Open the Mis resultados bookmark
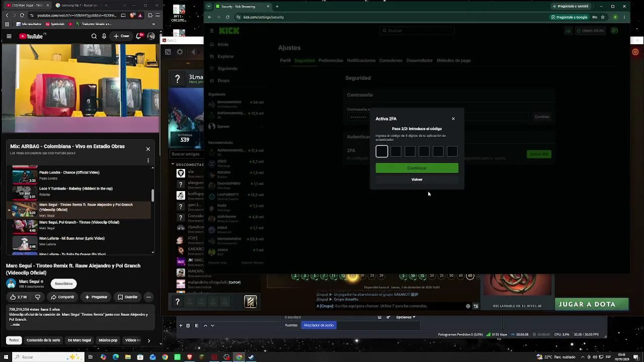This screenshot has width=644, height=362. tap(29, 24)
